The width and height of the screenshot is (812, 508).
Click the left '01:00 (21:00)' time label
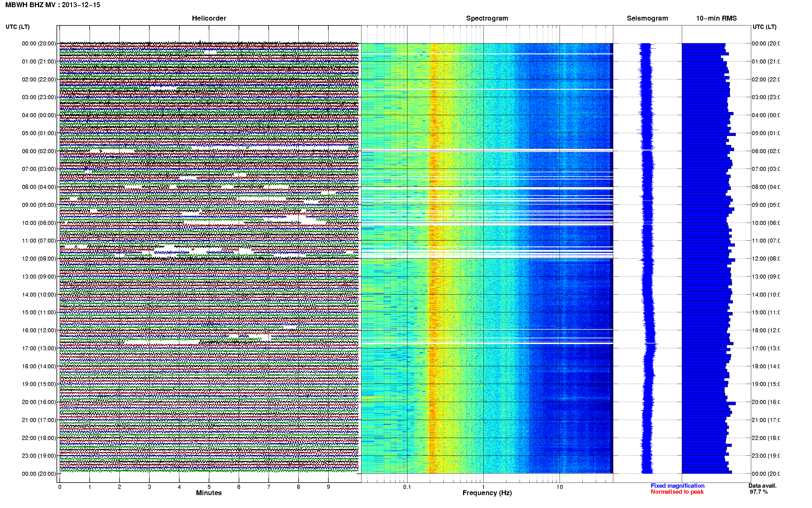39,61
